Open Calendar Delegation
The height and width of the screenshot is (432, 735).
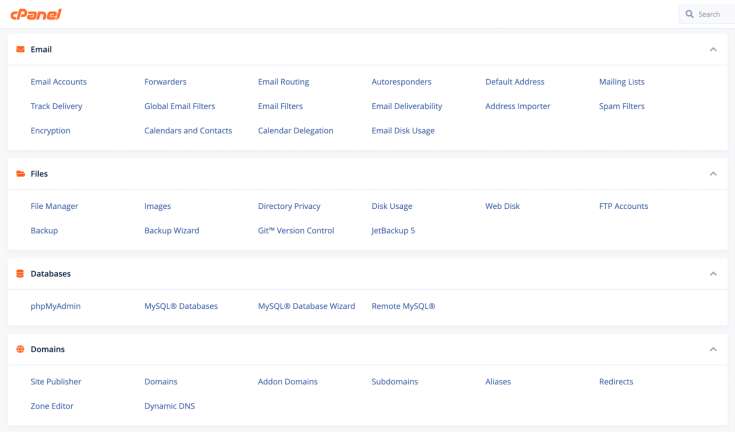[x=295, y=131]
